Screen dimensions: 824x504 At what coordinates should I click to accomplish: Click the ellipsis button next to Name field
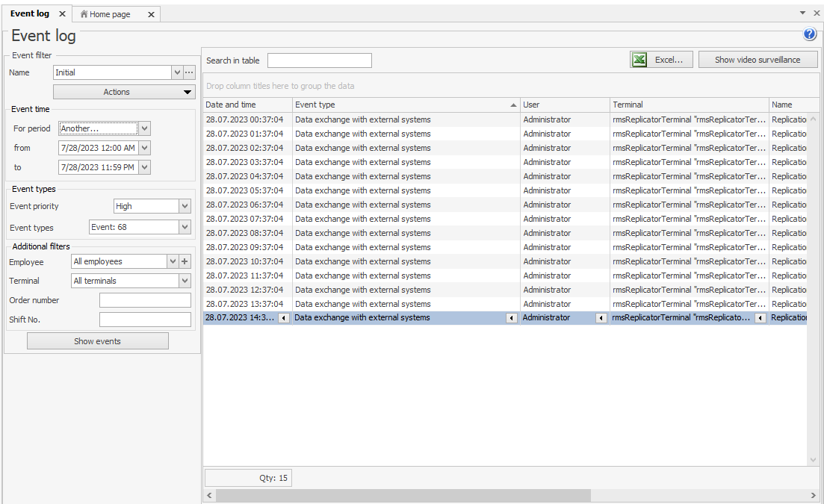pos(189,72)
